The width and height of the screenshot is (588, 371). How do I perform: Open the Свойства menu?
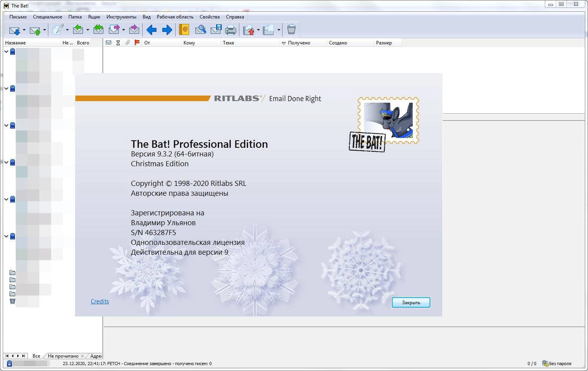(209, 17)
